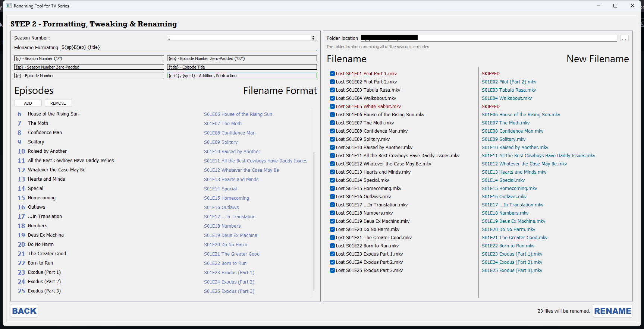Insert the {title} Episode Title token
The width and height of the screenshot is (644, 329).
[242, 67]
